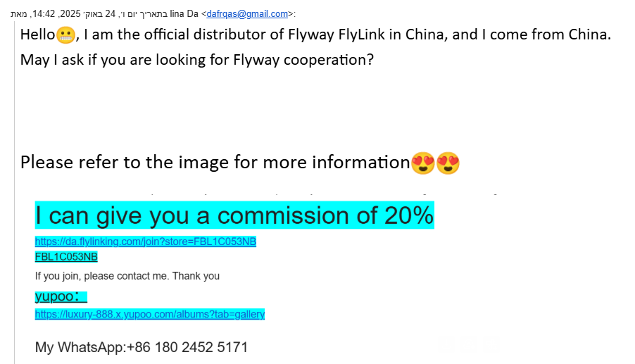The height and width of the screenshot is (364, 635).
Task: Open the luxury-888 yupoo albums link
Action: (x=150, y=314)
